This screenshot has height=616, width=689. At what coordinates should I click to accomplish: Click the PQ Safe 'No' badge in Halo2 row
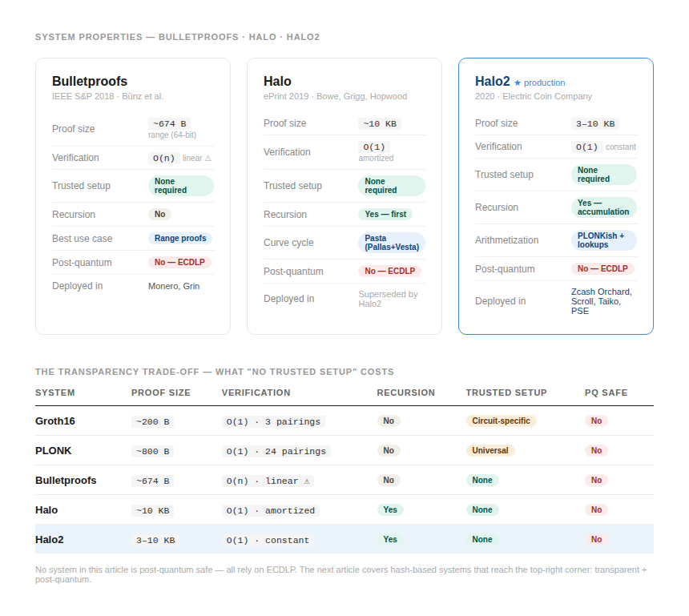coord(596,540)
